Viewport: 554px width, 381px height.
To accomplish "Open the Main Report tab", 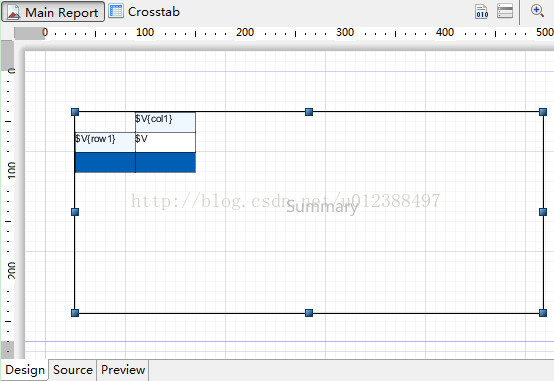I will pos(53,12).
